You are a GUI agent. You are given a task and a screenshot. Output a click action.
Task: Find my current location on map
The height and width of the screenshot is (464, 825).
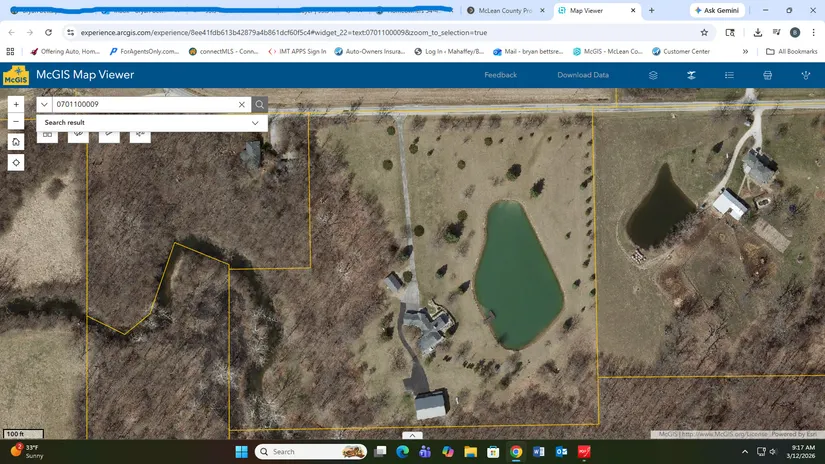tap(16, 162)
